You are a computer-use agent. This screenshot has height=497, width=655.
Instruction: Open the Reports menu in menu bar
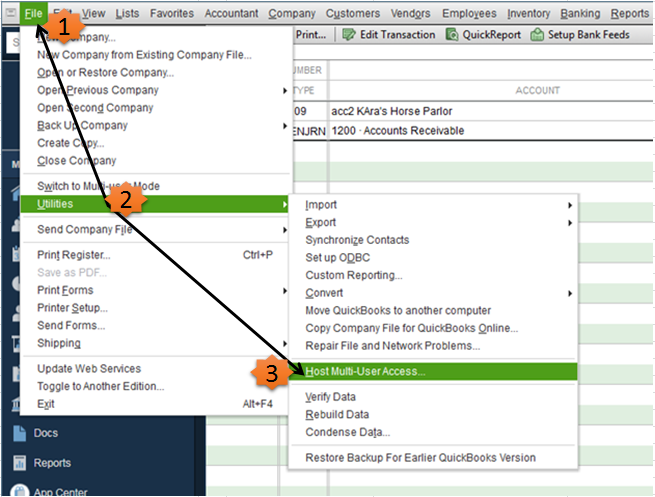coord(630,13)
